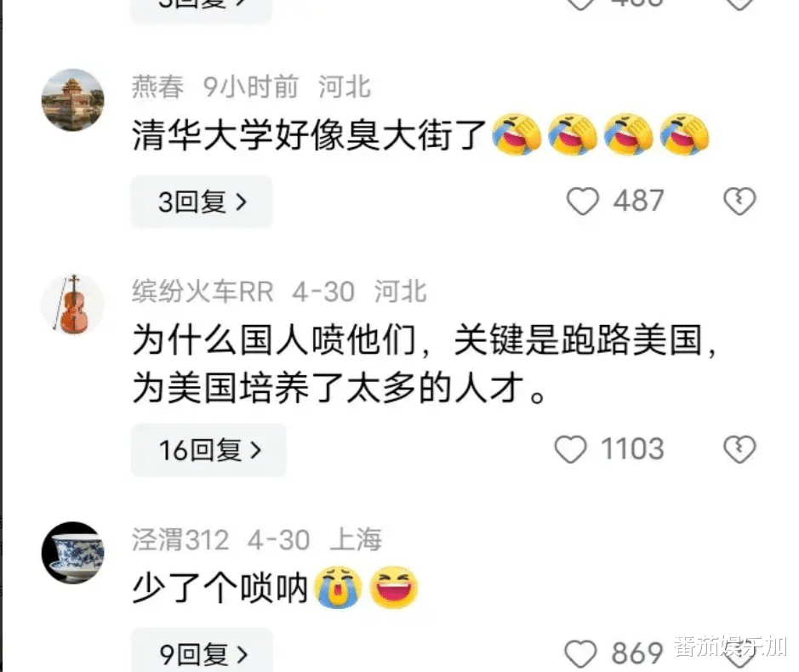Image resolution: width=799 pixels, height=672 pixels.
Task: Open 泾渭312's username profile link
Action: pos(180,540)
